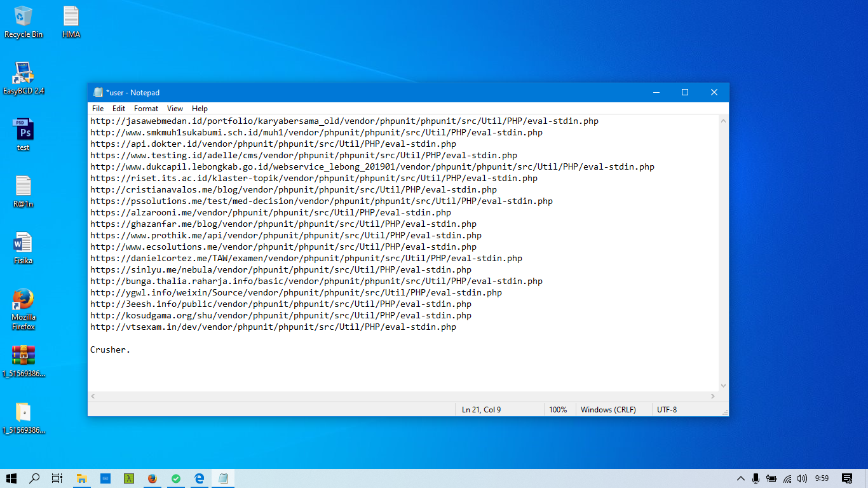Screen dimensions: 868x488
Task: Click the danielcortez.me URL line
Action: [x=306, y=258]
